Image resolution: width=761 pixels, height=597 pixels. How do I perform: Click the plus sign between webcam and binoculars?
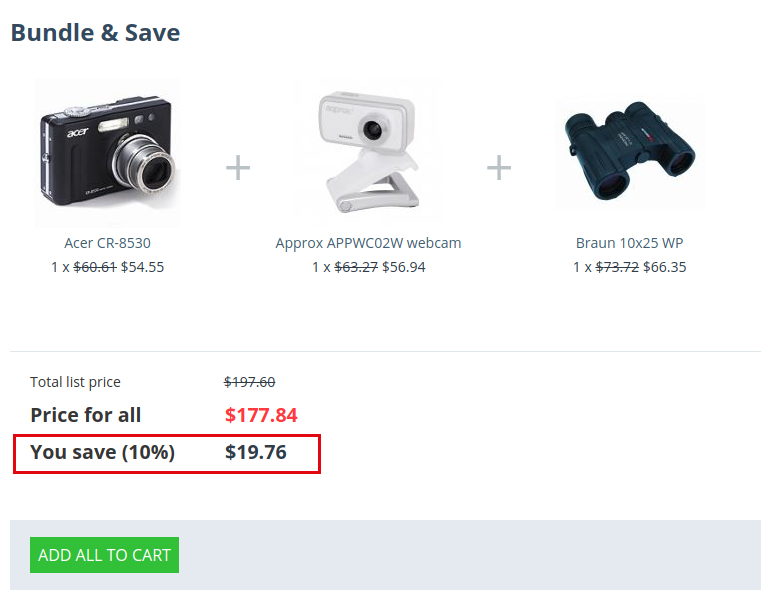[x=499, y=167]
